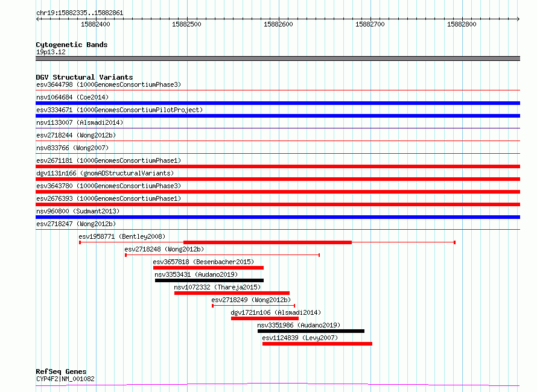
Task: Click the esv2676393 (1000GenomesConsortiumPhase1) label
Action: point(109,198)
